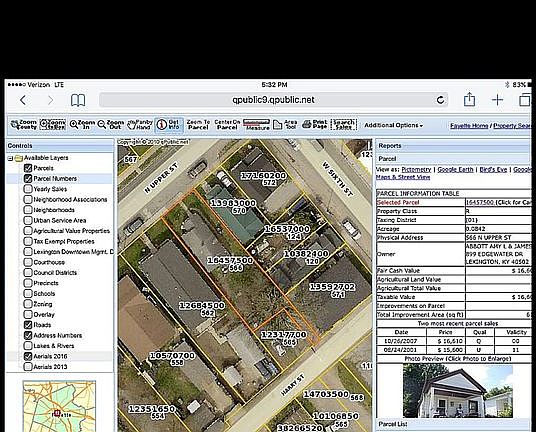536x432 pixels.
Task: Enable the Yearly Sales layer
Action: point(28,189)
